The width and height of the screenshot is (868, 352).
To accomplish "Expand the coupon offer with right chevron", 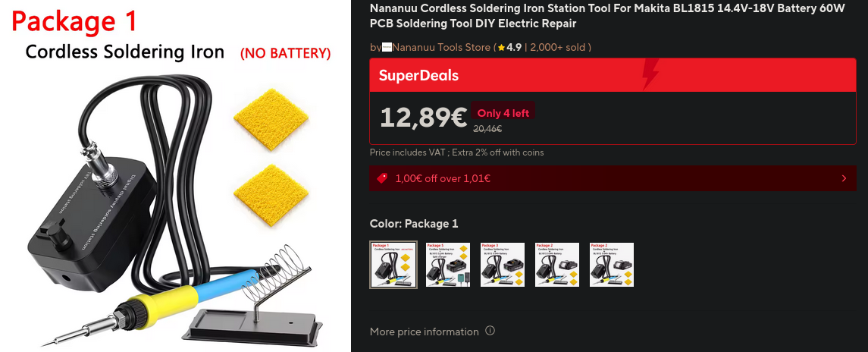I will (844, 178).
